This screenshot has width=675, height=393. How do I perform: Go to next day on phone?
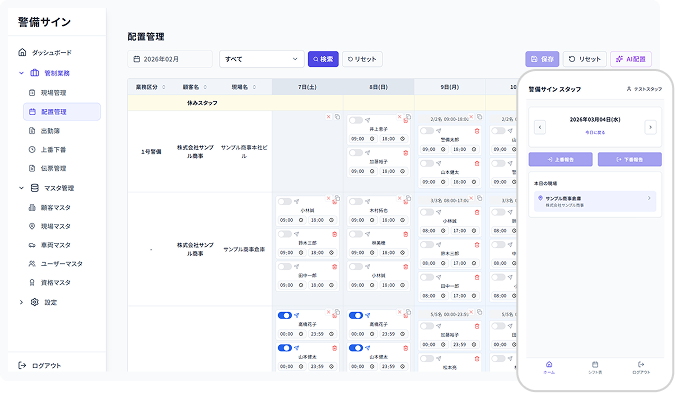click(650, 127)
